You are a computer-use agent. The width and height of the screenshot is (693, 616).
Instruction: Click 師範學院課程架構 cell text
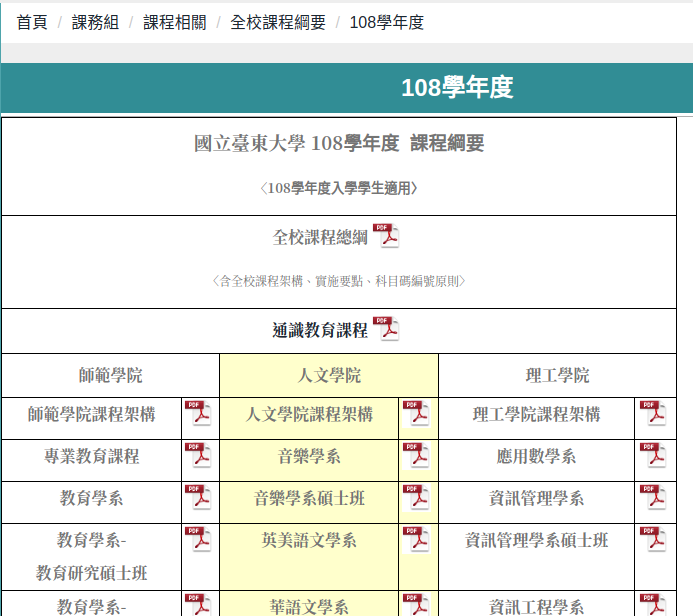point(91,414)
